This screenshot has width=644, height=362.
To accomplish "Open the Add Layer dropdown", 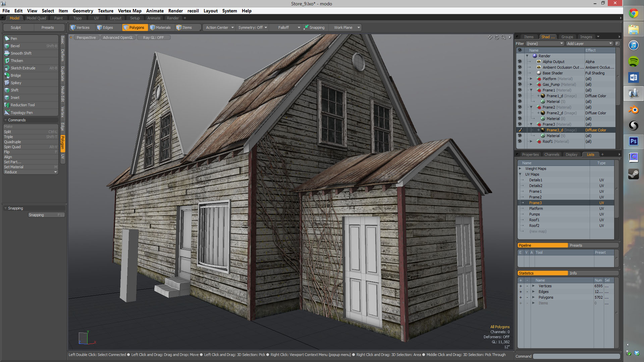I will pyautogui.click(x=589, y=44).
